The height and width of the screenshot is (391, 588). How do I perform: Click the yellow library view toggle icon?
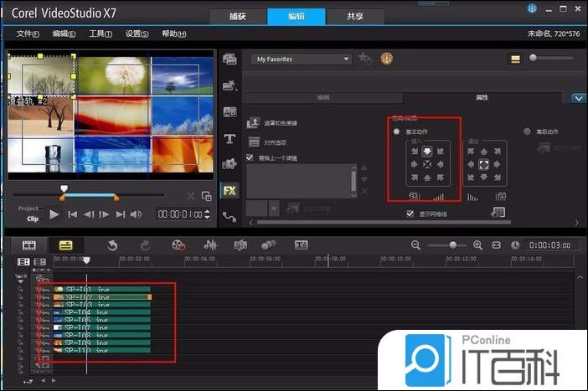pos(516,59)
